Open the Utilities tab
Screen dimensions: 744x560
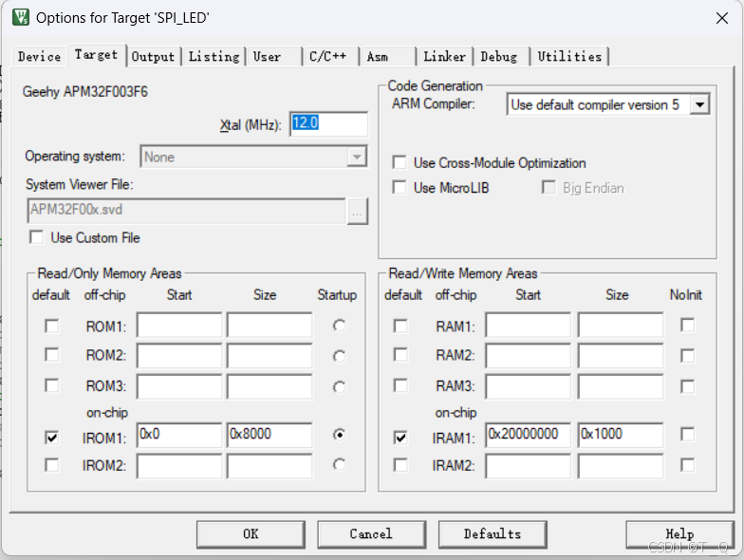569,57
